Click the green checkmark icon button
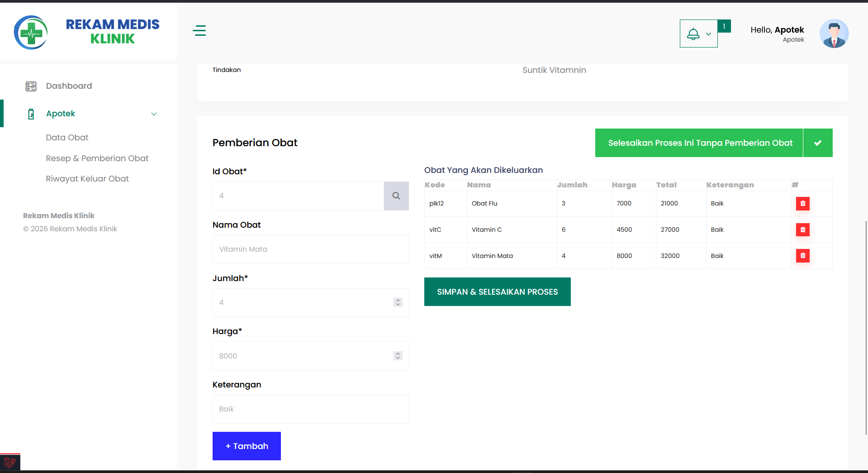Screen dimensions: 868x473 click(x=818, y=143)
